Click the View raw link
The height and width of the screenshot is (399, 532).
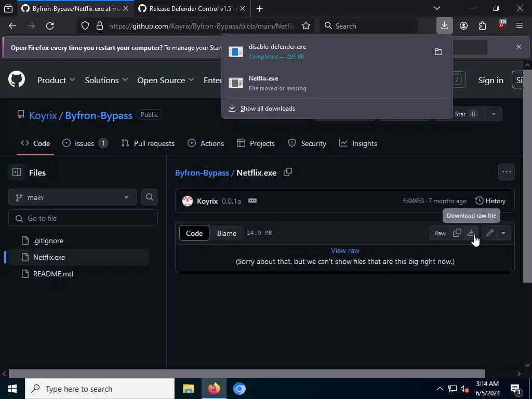pyautogui.click(x=345, y=250)
